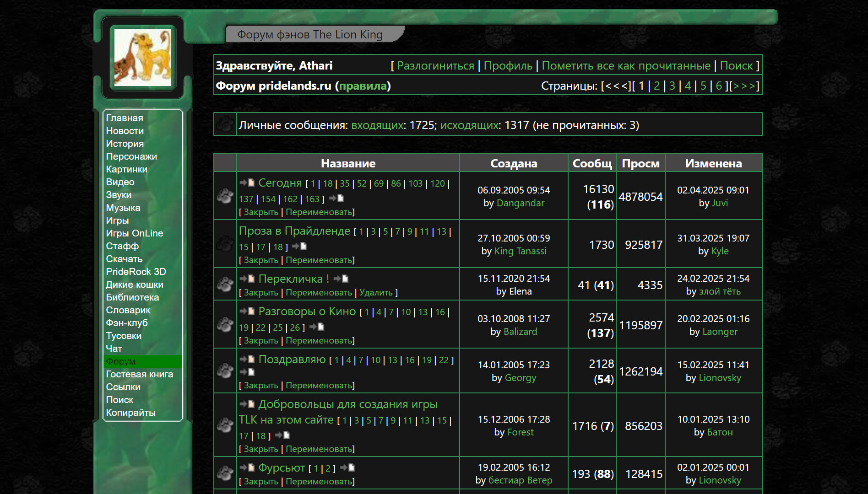Click the Lion King logo image
The image size is (868, 494).
coord(142,58)
